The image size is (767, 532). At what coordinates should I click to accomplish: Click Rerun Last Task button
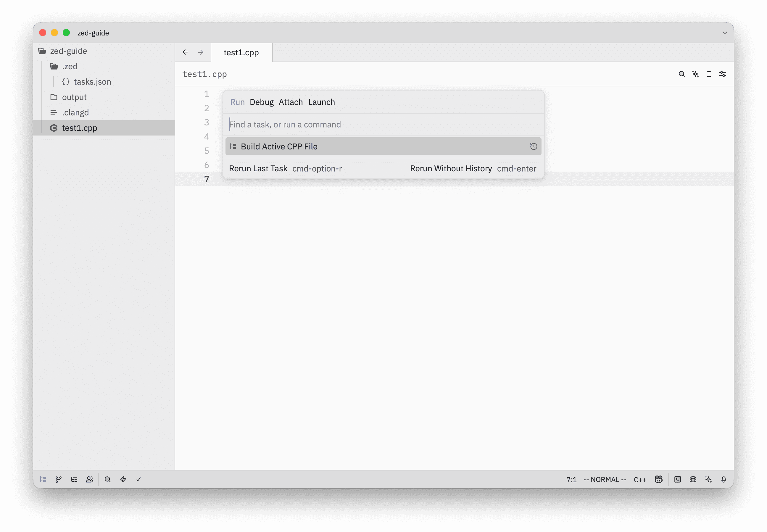point(258,169)
